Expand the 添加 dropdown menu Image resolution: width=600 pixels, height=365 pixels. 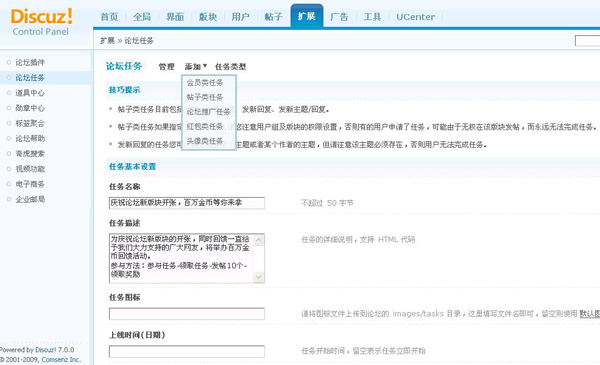click(x=196, y=67)
